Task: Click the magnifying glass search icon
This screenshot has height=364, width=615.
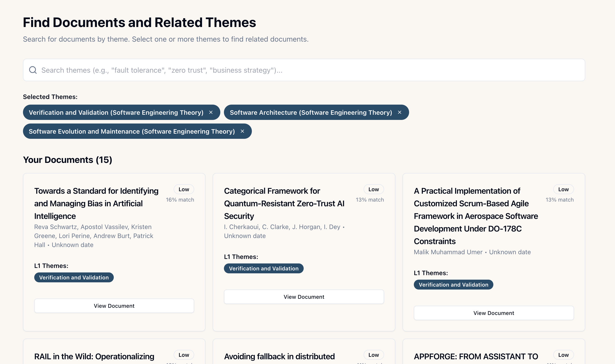Action: tap(33, 70)
